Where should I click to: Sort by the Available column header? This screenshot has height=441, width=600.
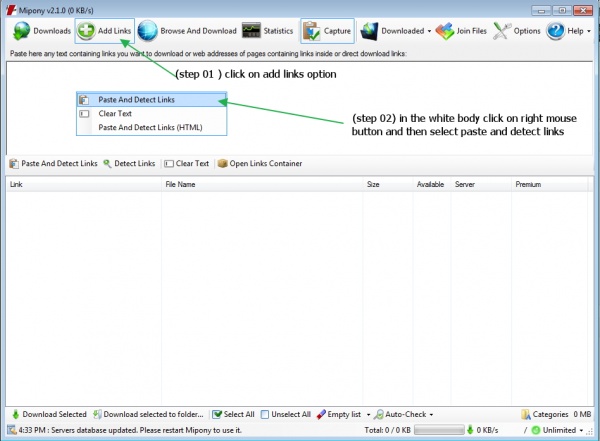pyautogui.click(x=432, y=185)
